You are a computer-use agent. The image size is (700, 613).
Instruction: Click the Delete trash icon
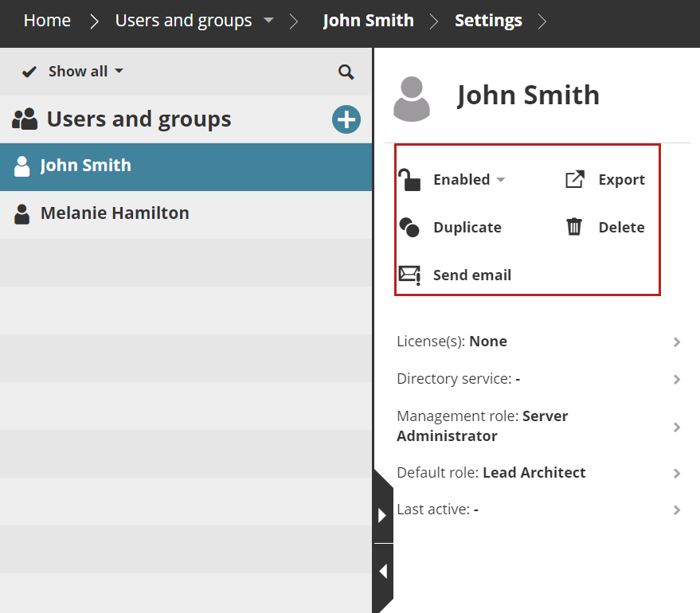[574, 228]
